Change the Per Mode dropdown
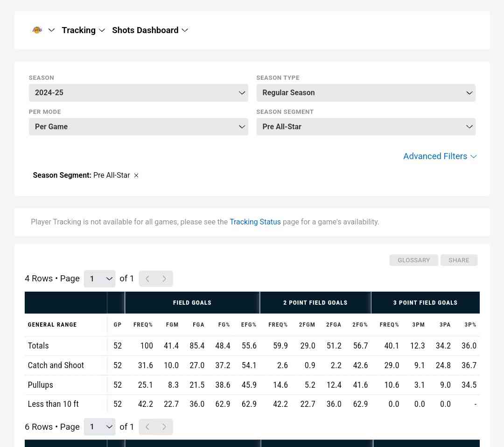The image size is (504, 447). [138, 127]
